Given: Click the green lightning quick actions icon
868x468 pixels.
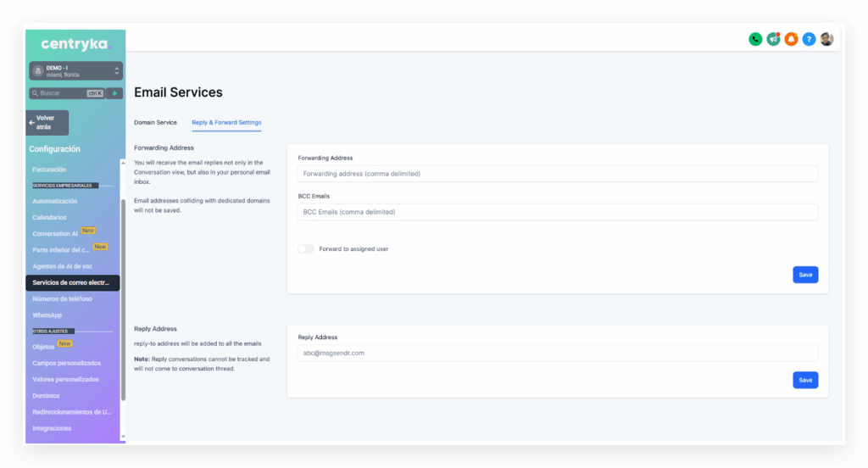Looking at the screenshot, I should [115, 93].
